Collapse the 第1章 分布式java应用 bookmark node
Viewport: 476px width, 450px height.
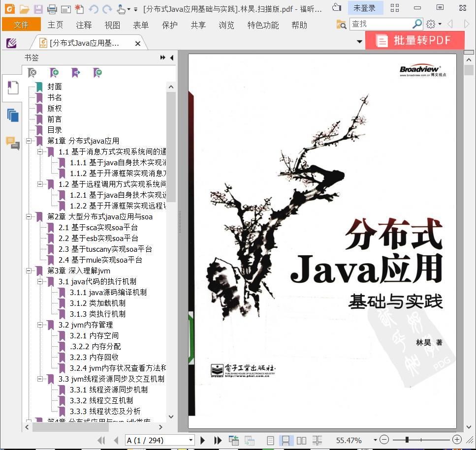(29, 141)
